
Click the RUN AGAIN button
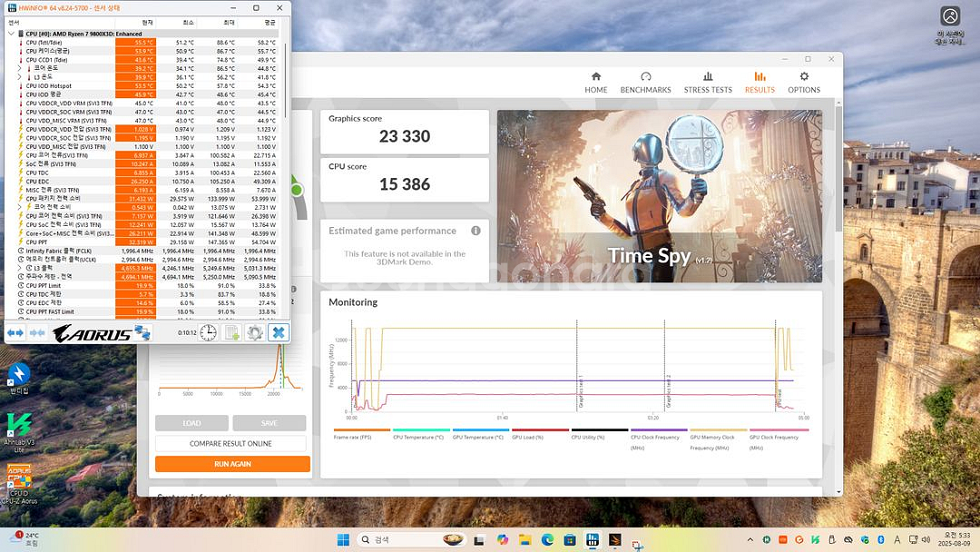pyautogui.click(x=232, y=464)
